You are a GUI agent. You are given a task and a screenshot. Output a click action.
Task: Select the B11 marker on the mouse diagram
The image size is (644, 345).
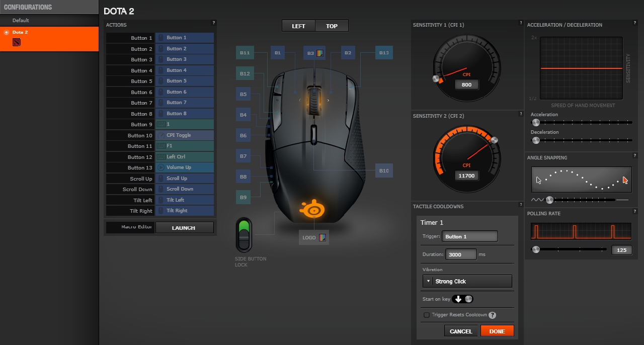pos(245,53)
